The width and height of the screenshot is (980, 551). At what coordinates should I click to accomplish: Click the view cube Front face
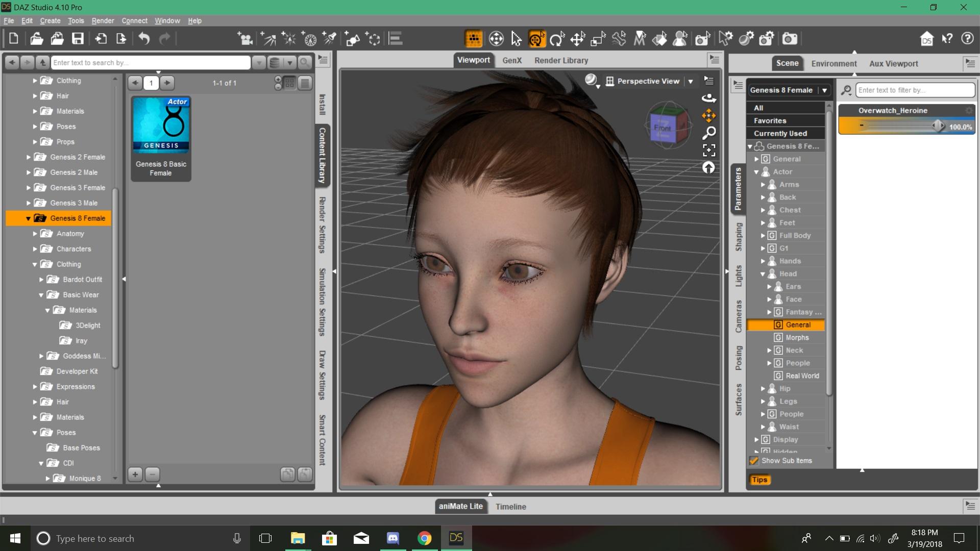663,128
